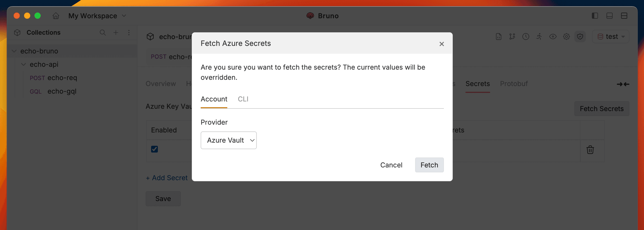This screenshot has height=230, width=644.
Task: Switch to the CLI tab in the dialog
Action: (x=243, y=99)
